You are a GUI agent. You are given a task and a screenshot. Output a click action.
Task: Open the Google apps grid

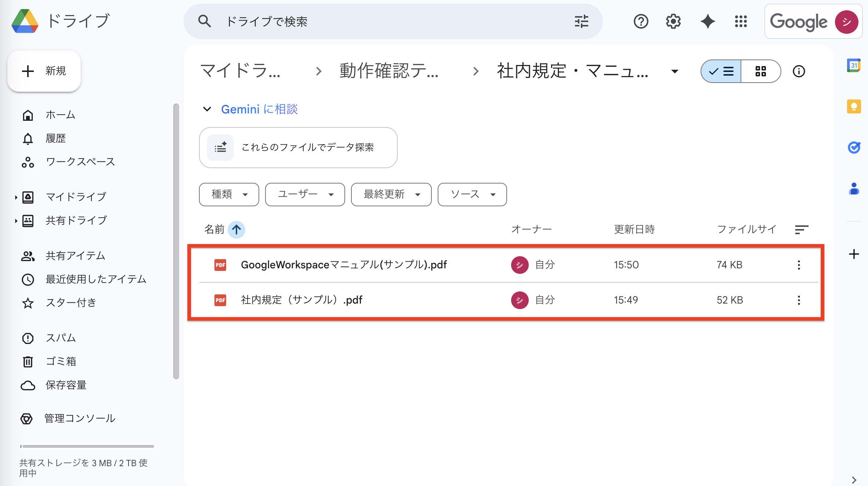click(x=741, y=21)
